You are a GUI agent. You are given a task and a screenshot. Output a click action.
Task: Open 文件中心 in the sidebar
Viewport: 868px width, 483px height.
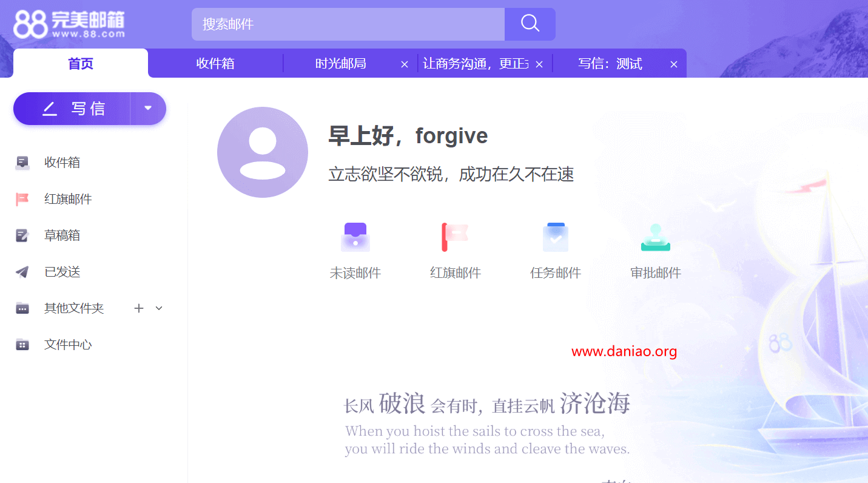[x=68, y=345]
